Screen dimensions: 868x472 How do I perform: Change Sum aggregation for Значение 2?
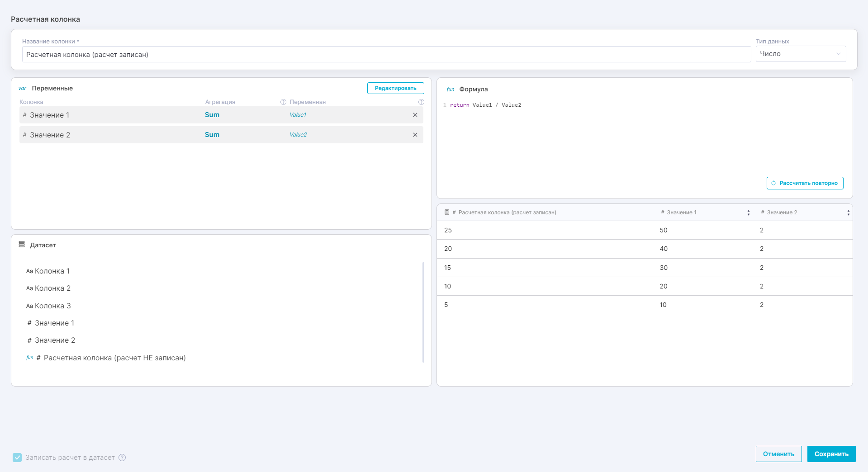coord(212,135)
